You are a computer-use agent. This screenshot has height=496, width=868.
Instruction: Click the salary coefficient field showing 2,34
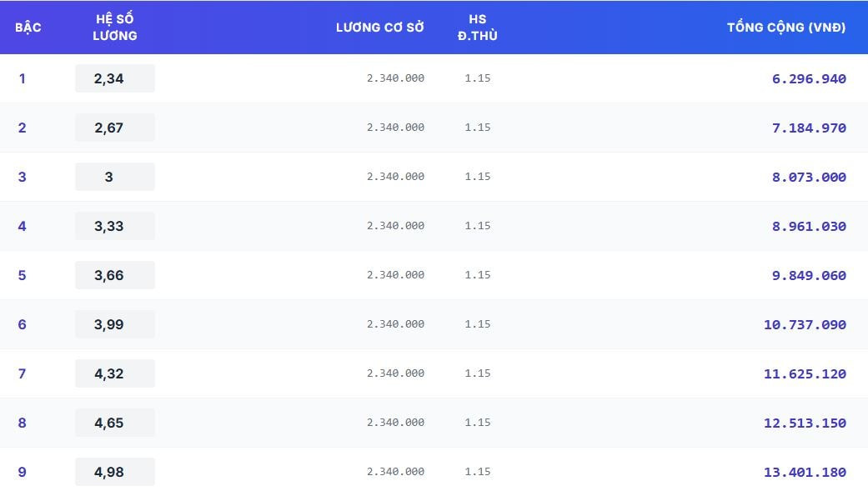tap(114, 78)
